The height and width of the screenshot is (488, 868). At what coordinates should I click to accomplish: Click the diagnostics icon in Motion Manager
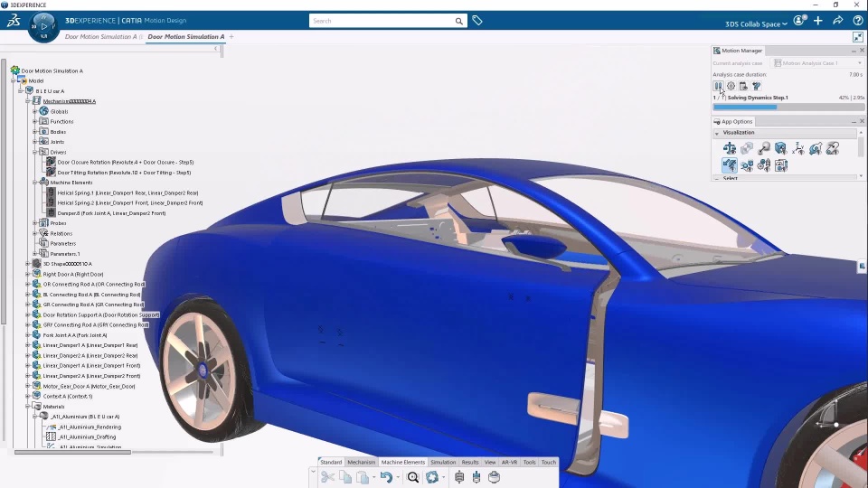point(756,86)
